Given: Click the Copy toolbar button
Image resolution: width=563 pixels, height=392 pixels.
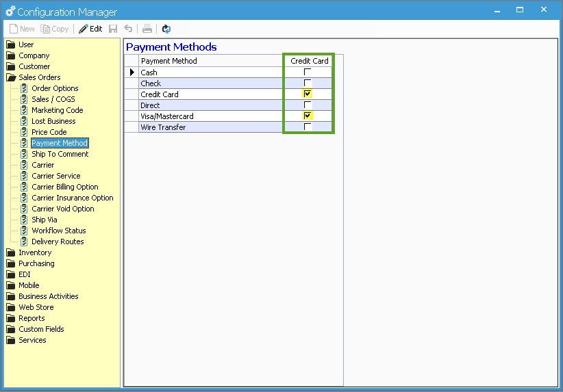Looking at the screenshot, I should [55, 29].
